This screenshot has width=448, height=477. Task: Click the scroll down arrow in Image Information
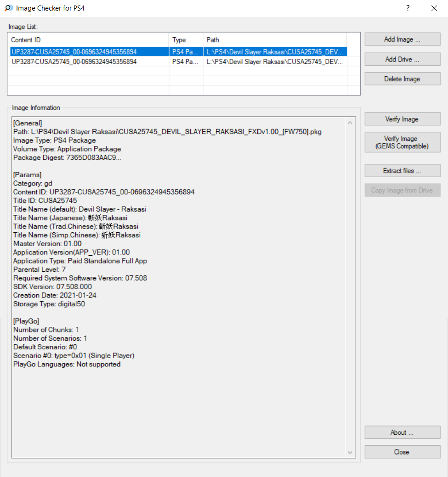coord(350,452)
